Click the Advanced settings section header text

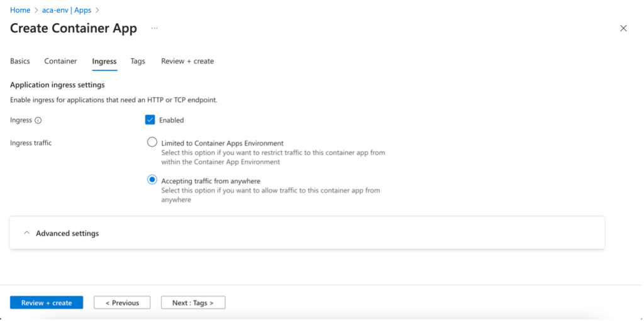[67, 233]
